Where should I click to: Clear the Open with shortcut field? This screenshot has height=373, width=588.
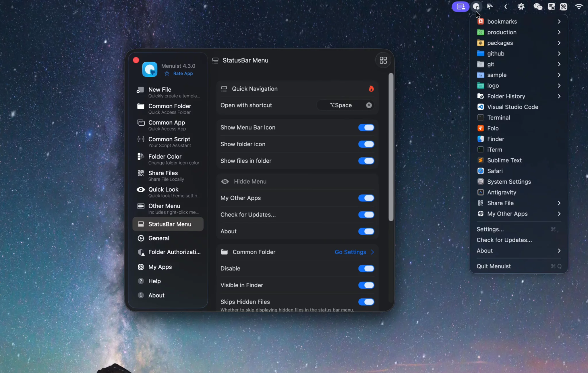pyautogui.click(x=368, y=105)
